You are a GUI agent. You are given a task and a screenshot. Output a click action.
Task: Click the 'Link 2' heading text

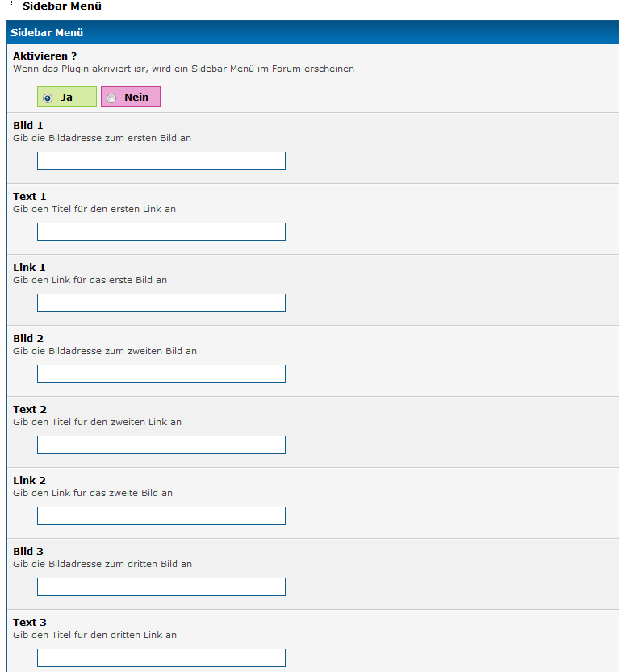(29, 481)
